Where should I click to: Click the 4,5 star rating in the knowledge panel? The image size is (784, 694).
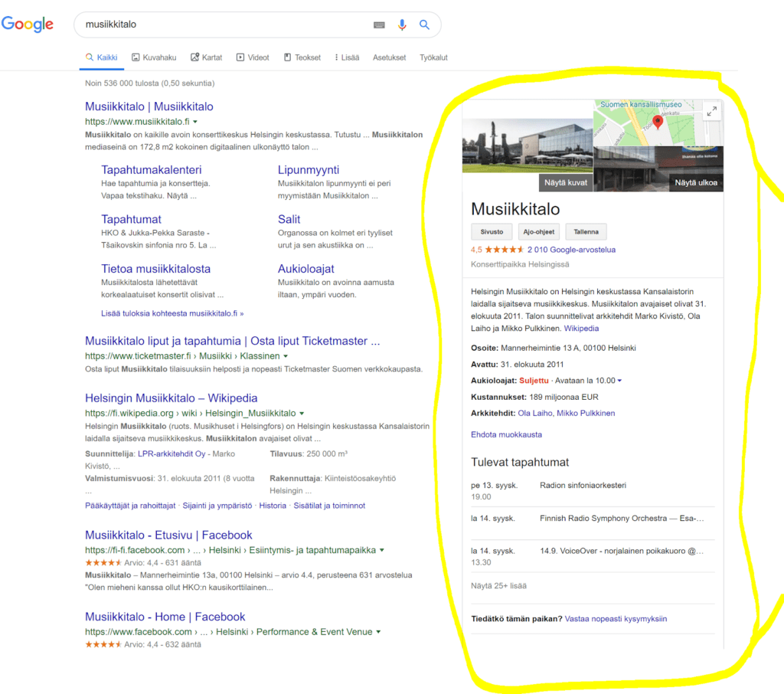click(x=497, y=250)
